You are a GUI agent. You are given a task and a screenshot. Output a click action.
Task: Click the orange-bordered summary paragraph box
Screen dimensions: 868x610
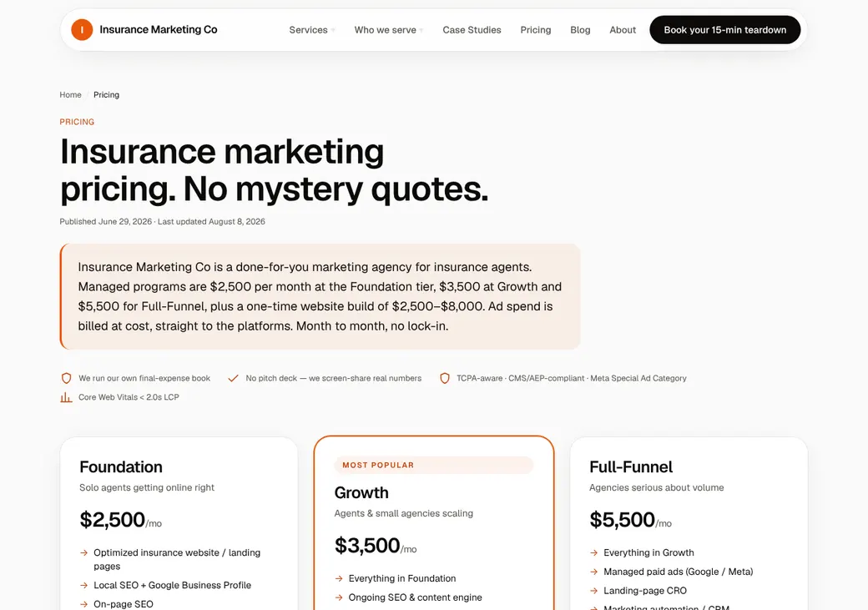tap(320, 297)
